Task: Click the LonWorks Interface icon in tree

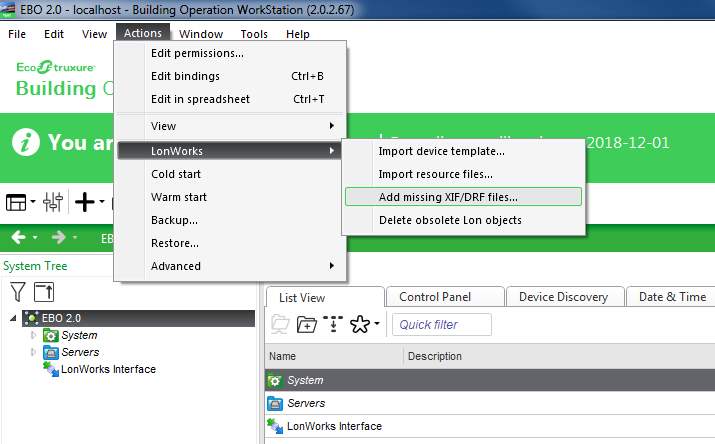Action: 51,369
